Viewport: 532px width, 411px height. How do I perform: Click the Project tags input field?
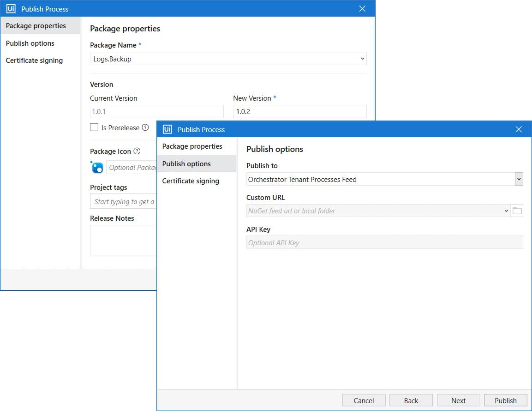click(124, 201)
